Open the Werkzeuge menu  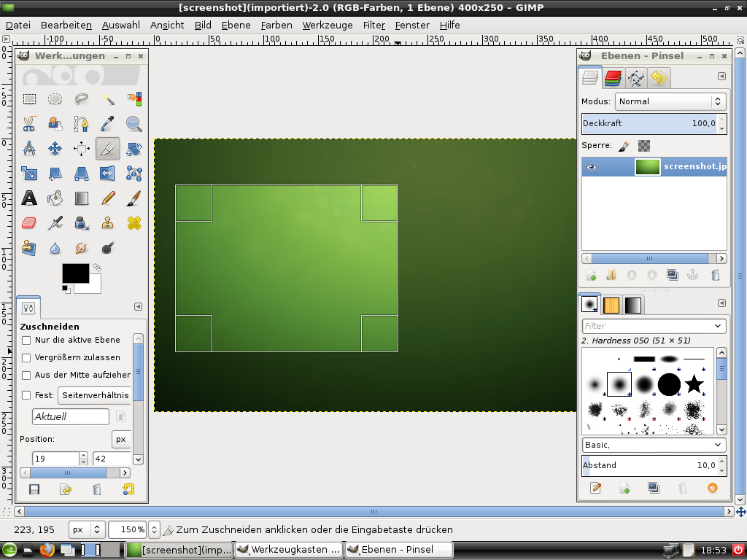click(328, 26)
